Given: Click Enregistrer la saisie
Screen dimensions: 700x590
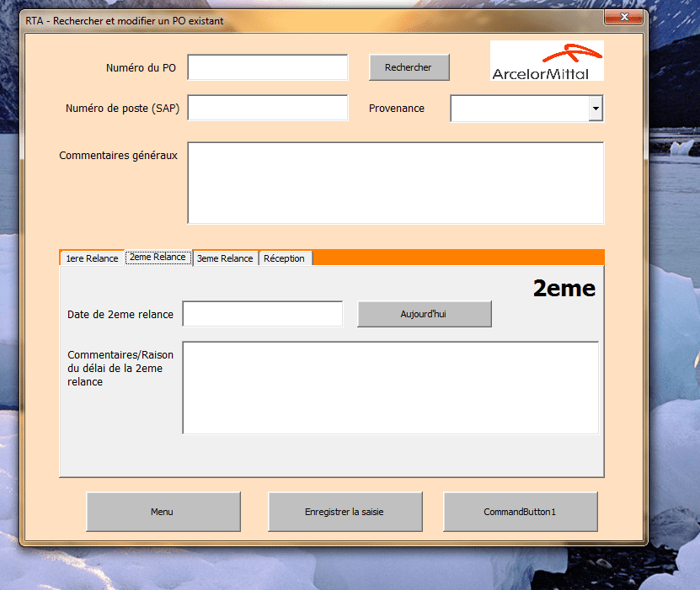Looking at the screenshot, I should pyautogui.click(x=345, y=512).
